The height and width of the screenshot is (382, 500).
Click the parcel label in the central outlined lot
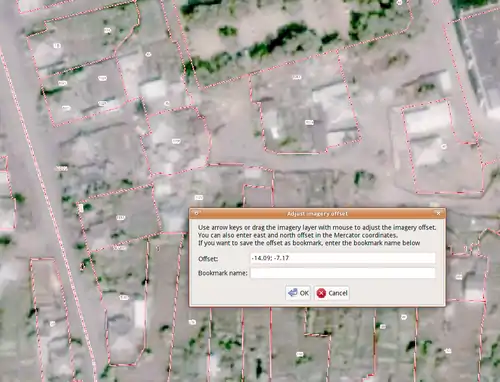[309, 122]
